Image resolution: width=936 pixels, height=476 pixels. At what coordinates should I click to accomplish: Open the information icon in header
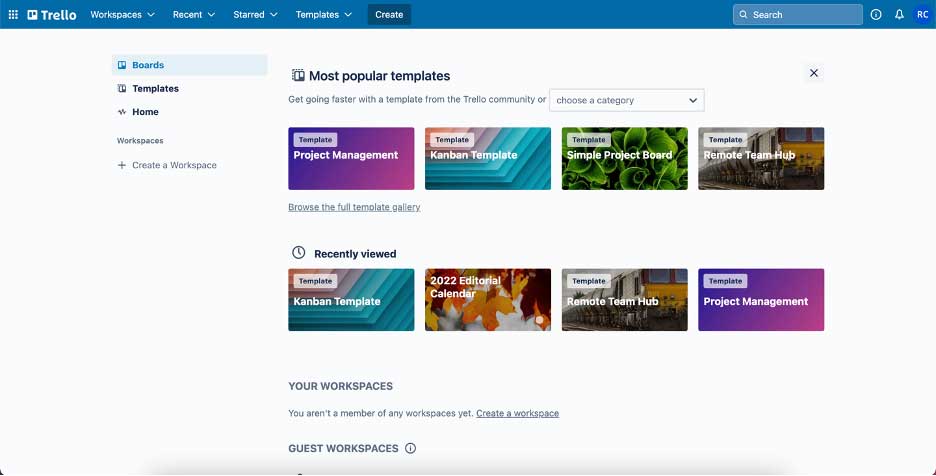pos(876,14)
